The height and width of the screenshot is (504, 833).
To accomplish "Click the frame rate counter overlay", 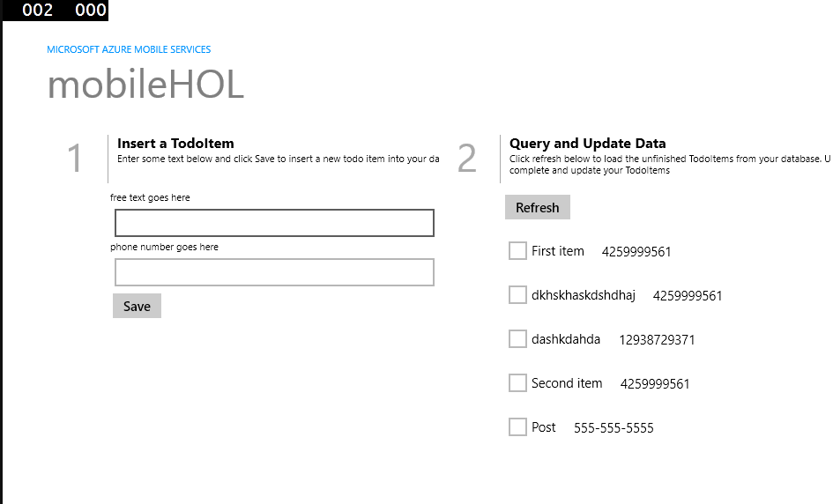I will click(56, 10).
